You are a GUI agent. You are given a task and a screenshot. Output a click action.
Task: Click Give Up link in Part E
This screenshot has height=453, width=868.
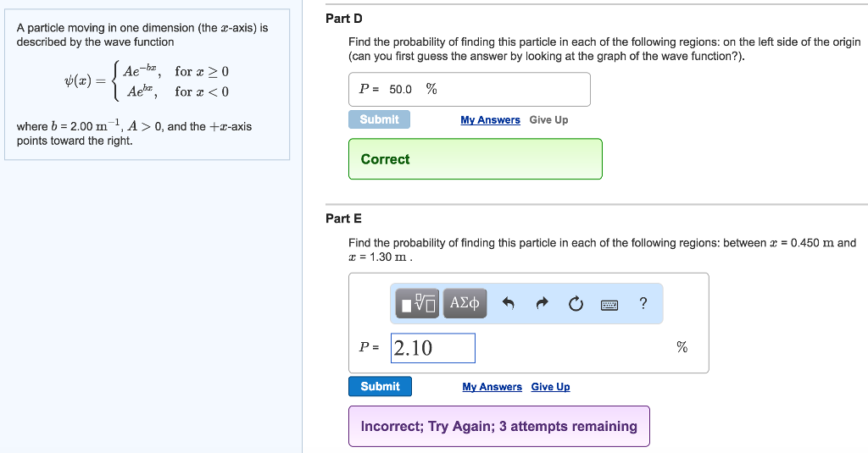click(550, 387)
